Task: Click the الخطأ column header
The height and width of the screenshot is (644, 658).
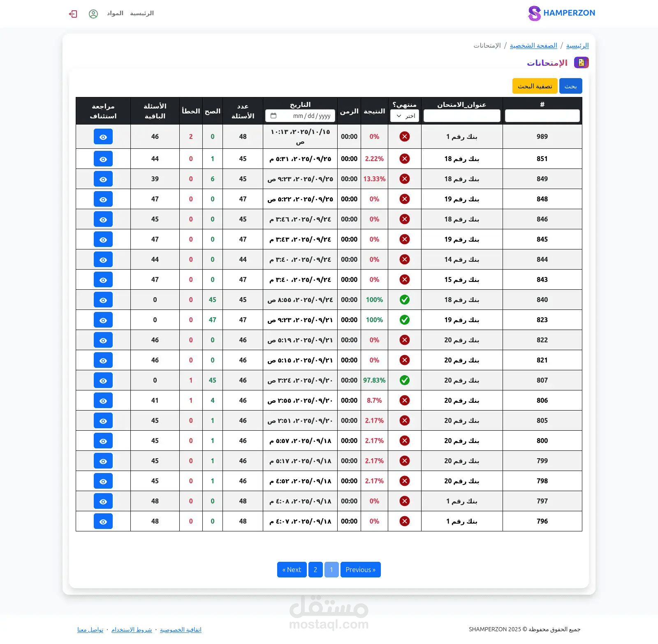Action: (x=191, y=111)
